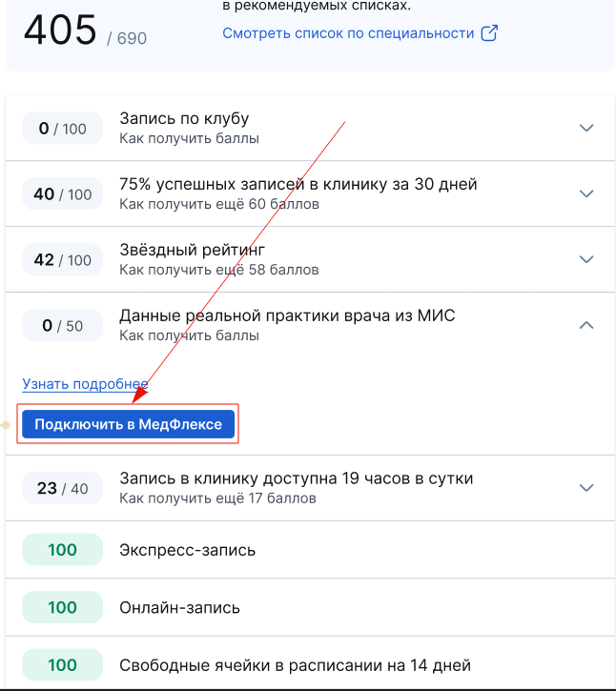Click "Как получить ещё 60 баллов" text
This screenshot has width=616, height=691.
[x=219, y=204]
